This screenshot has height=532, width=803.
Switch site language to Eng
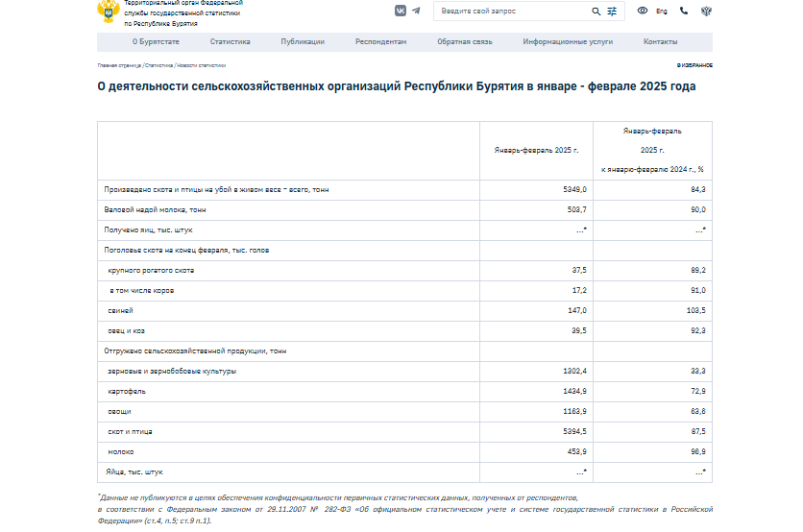pos(662,11)
